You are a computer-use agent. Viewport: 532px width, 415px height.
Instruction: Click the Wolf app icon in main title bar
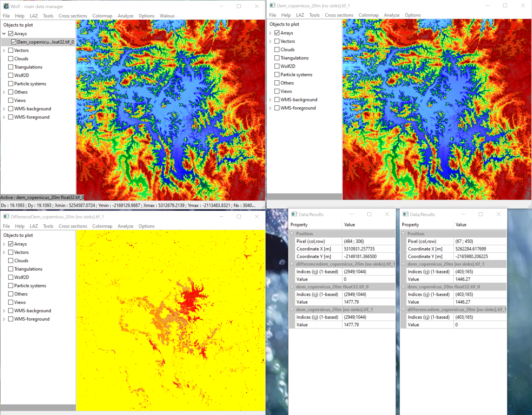tap(6, 6)
